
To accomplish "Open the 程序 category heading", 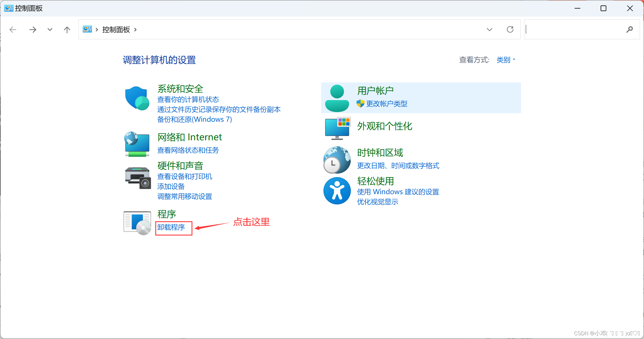I will (166, 214).
